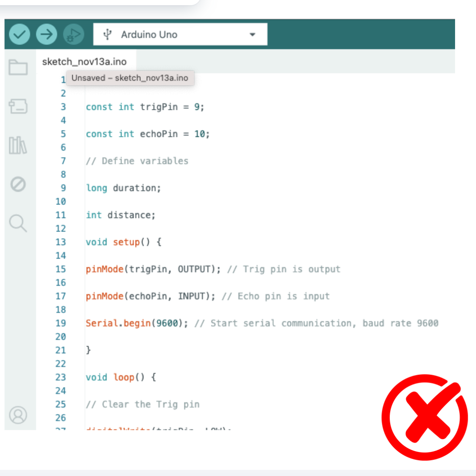476x476 pixels.
Task: Open the Sketchbook folder icon in sidebar
Action: [18, 68]
